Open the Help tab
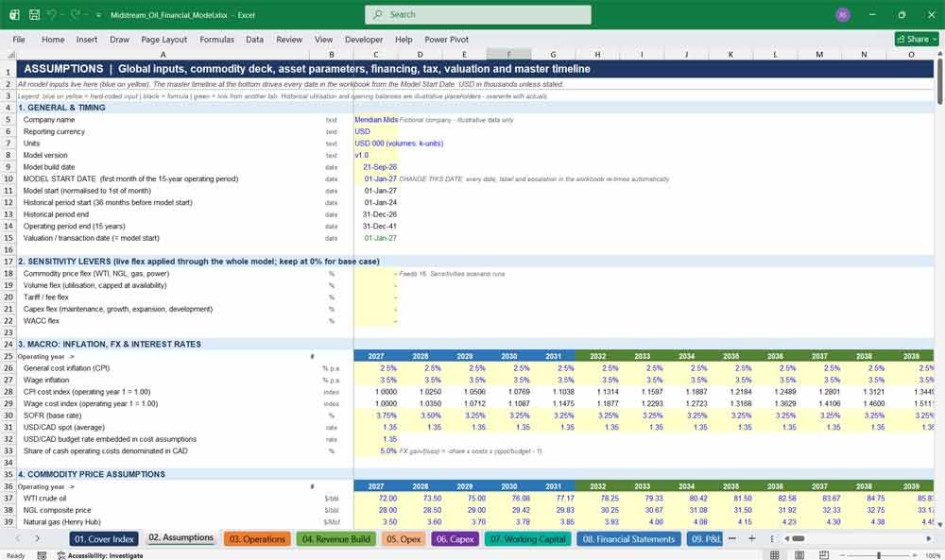The height and width of the screenshot is (560, 945). tap(404, 39)
